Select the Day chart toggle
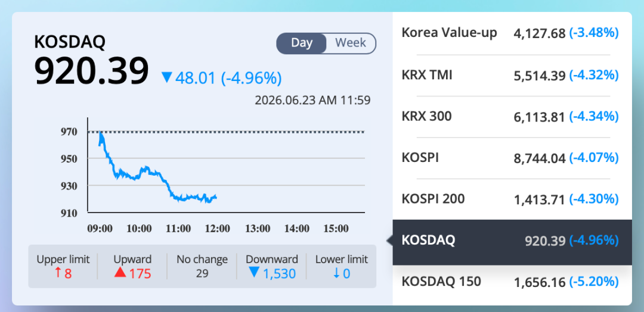This screenshot has height=312, width=644. pyautogui.click(x=302, y=43)
